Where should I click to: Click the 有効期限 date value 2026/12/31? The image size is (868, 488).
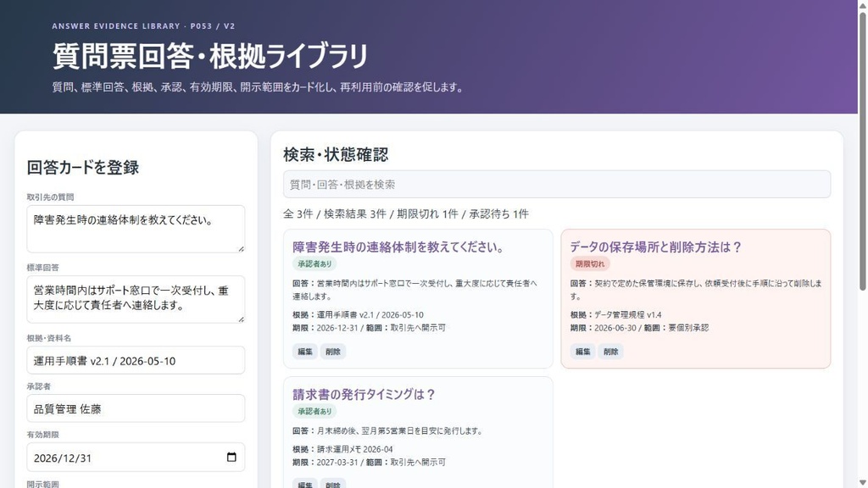(63, 458)
